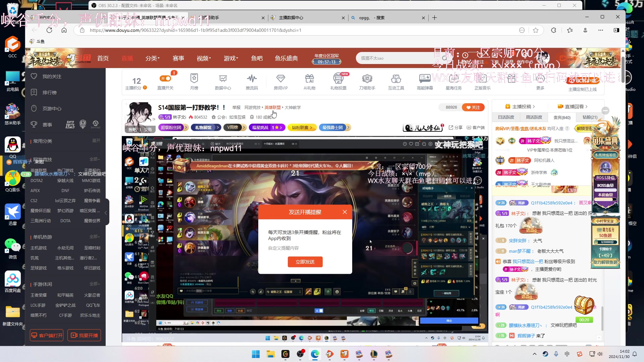644x362 pixels.
Task: Switch to the 周活跃度 tab
Action: 534,117
